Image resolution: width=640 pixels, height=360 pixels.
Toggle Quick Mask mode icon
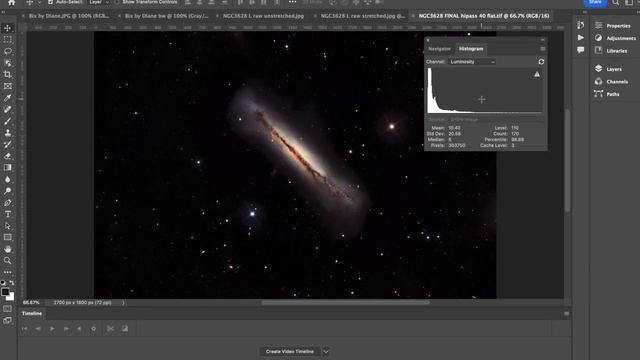pyautogui.click(x=7, y=309)
